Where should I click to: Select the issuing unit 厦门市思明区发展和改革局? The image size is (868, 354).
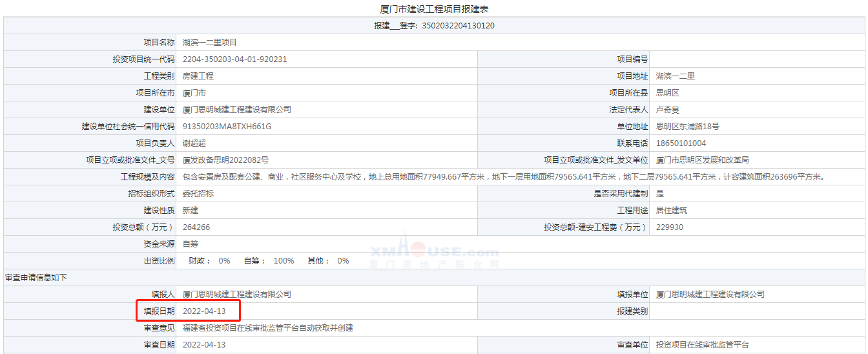[x=702, y=160]
